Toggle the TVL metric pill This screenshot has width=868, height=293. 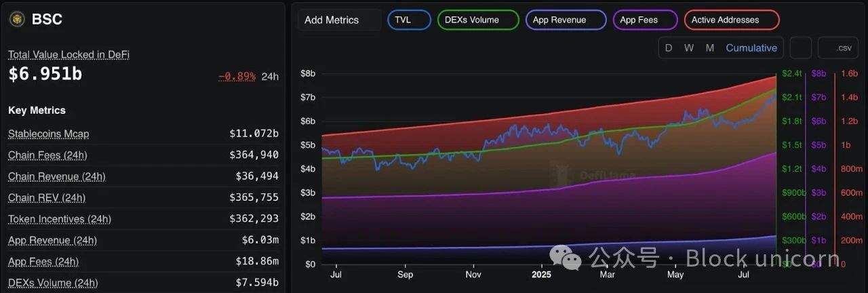[409, 20]
